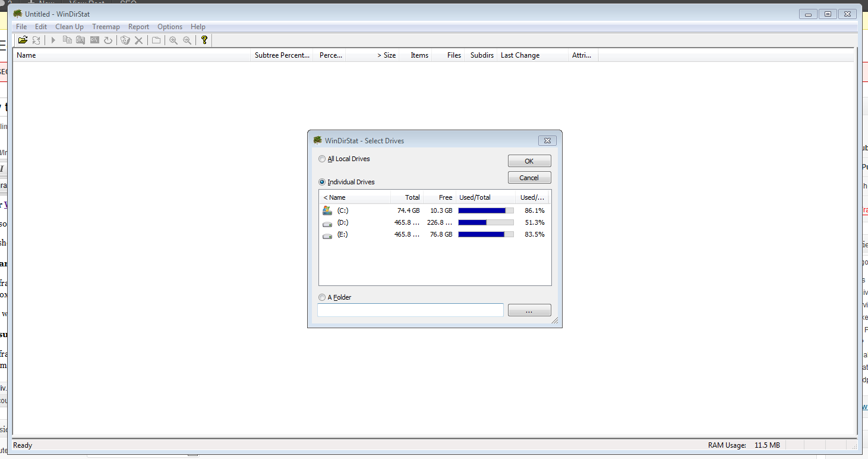The width and height of the screenshot is (868, 459).
Task: Click the Subdirs column header
Action: [x=482, y=55]
